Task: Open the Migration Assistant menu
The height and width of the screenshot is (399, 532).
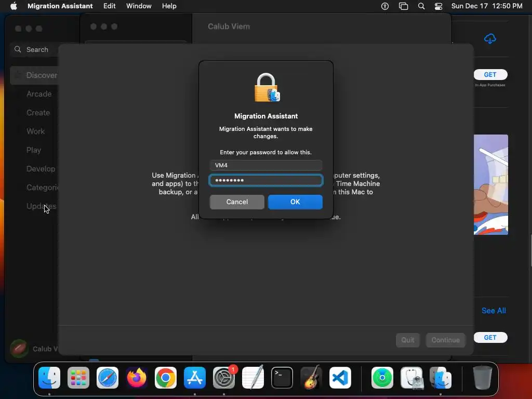Action: 60,6
